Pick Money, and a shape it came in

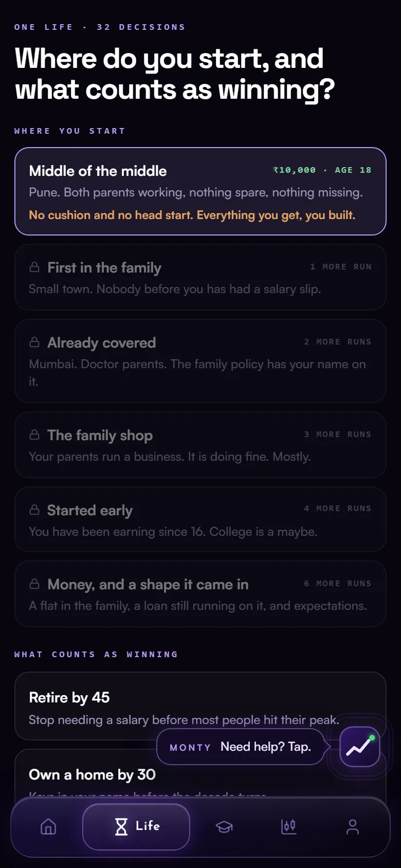200,594
